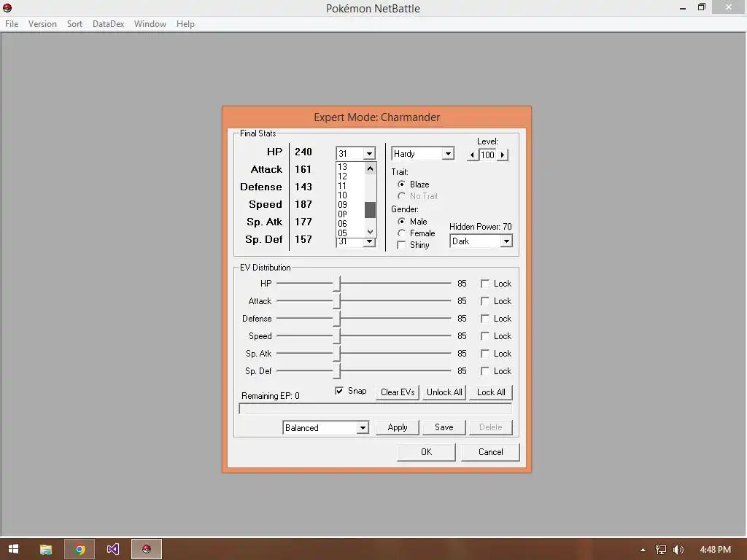Image resolution: width=747 pixels, height=560 pixels.
Task: Lock the Attack EV slider
Action: tap(485, 301)
